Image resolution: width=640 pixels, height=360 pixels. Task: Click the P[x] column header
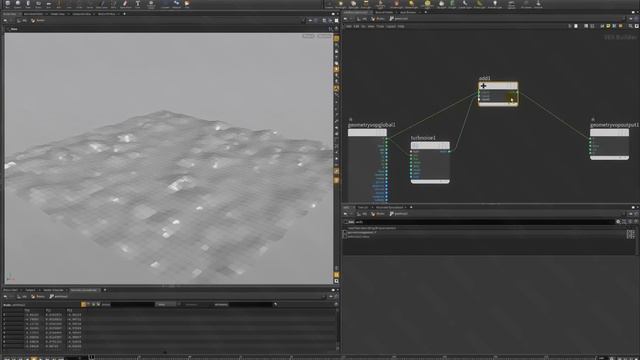tap(27, 310)
